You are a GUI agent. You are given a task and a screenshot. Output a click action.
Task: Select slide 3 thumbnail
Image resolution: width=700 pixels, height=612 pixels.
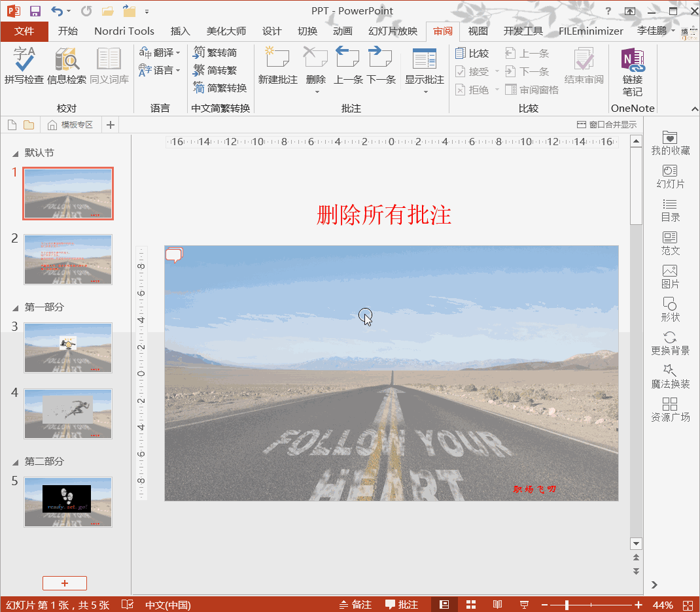coord(68,348)
